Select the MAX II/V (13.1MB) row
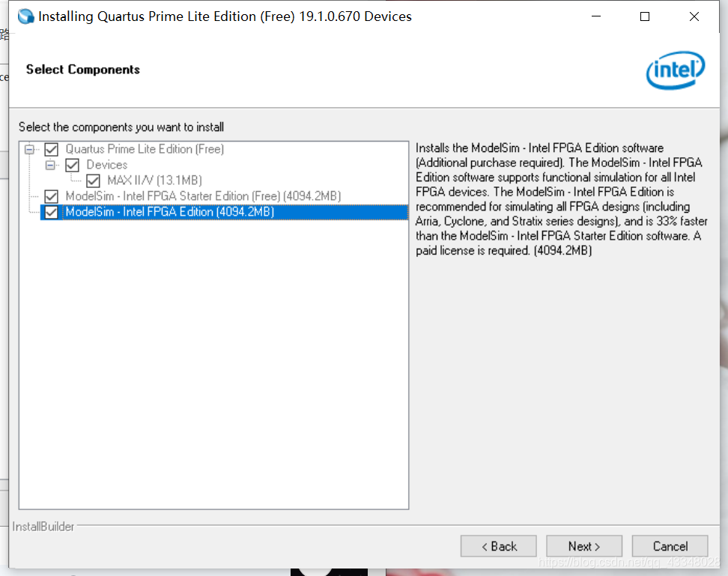Viewport: 728px width, 576px height. pos(154,180)
